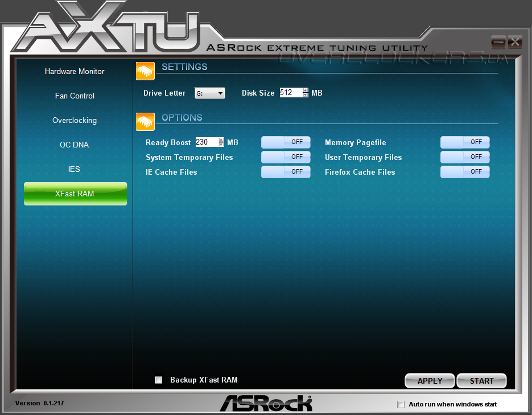Toggle Memory Pagefile switch
Viewport: 532px width, 415px height.
465,142
